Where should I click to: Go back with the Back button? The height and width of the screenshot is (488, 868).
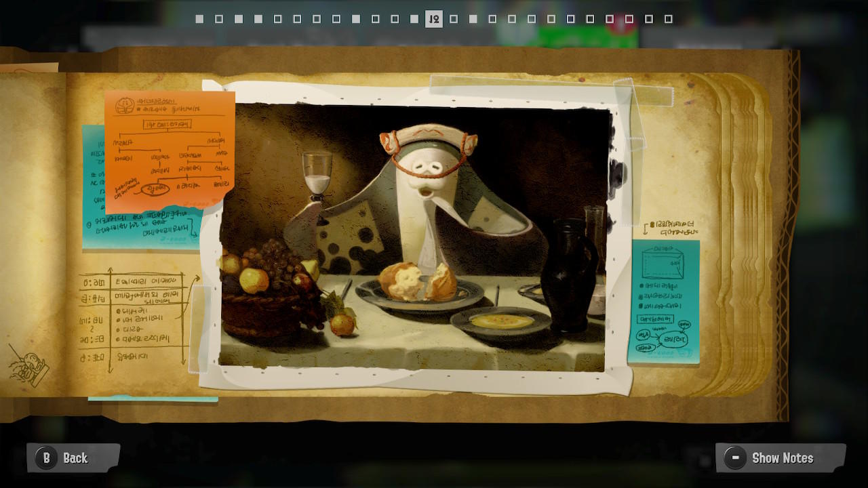(x=73, y=458)
